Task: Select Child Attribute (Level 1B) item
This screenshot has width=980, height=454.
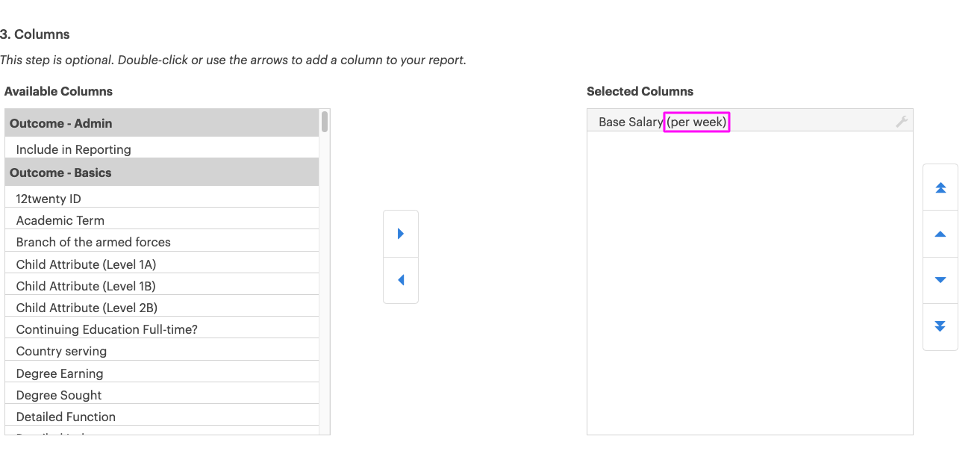Action: pos(86,286)
